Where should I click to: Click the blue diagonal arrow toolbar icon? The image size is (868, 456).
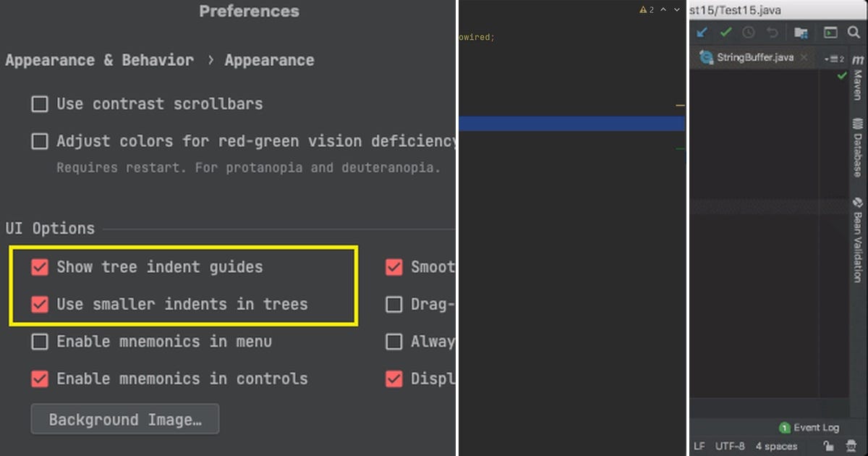click(702, 32)
